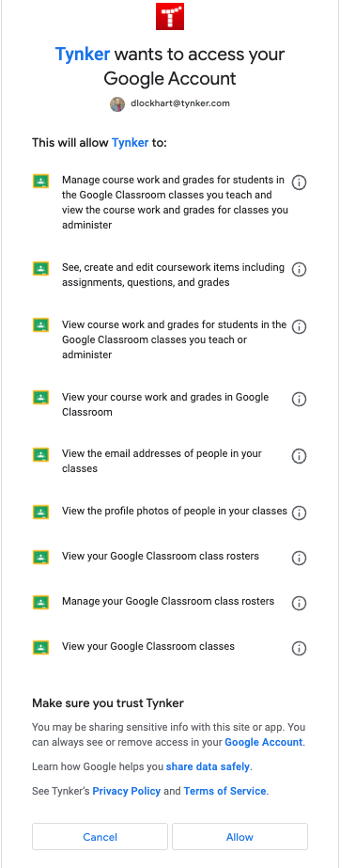Show info for View your course work in Classroom

pos(299,399)
